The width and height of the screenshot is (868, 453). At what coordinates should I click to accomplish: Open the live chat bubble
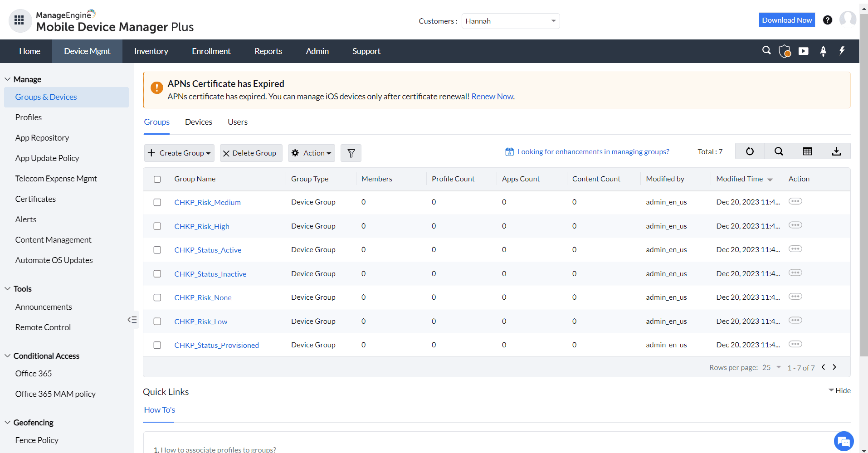844,441
